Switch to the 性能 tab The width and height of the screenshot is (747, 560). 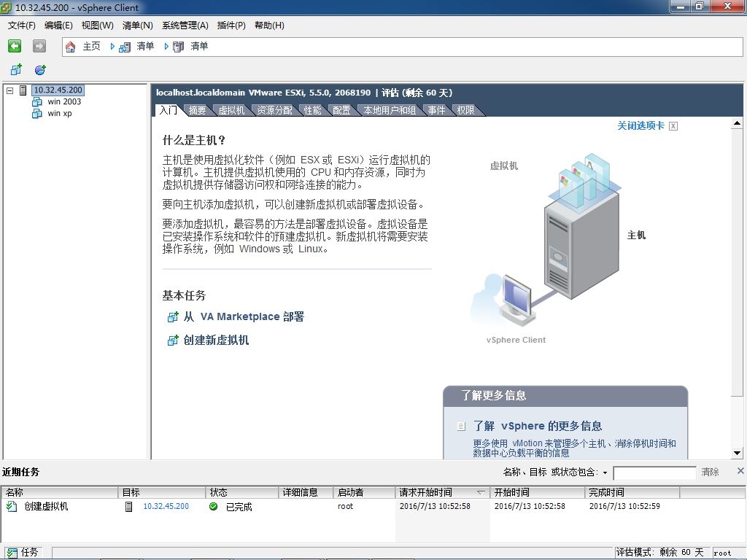click(312, 110)
